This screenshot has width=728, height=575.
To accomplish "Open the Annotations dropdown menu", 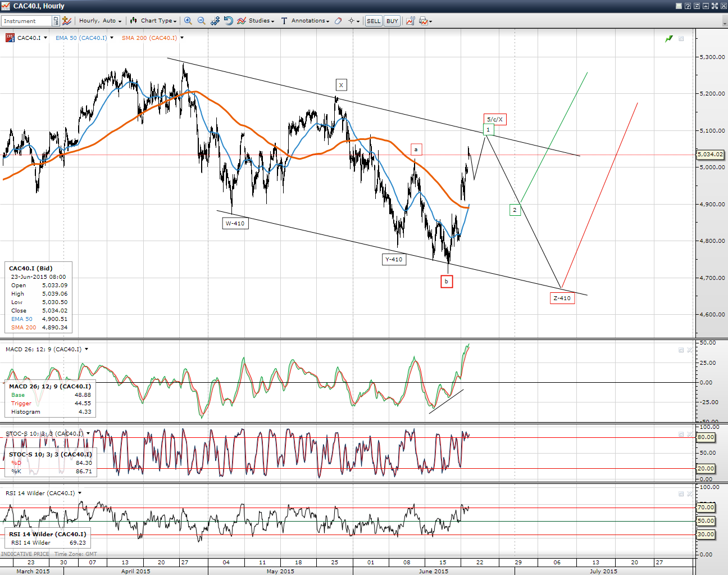I will pos(310,21).
